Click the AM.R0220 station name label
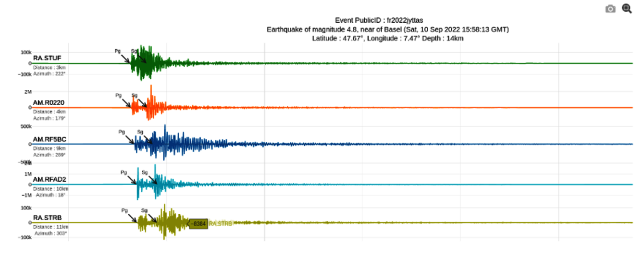The width and height of the screenshot is (644, 258). click(x=49, y=102)
